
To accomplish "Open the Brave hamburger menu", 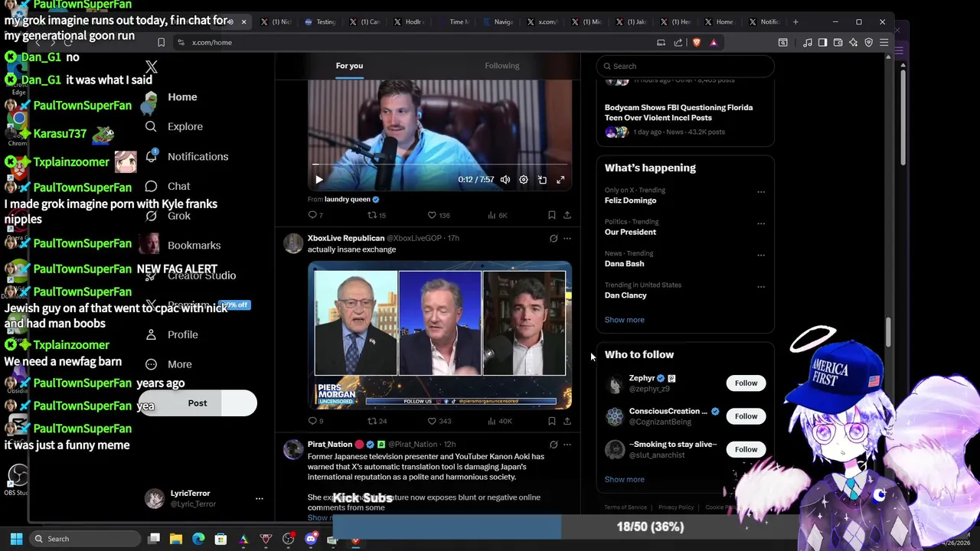I will (884, 42).
